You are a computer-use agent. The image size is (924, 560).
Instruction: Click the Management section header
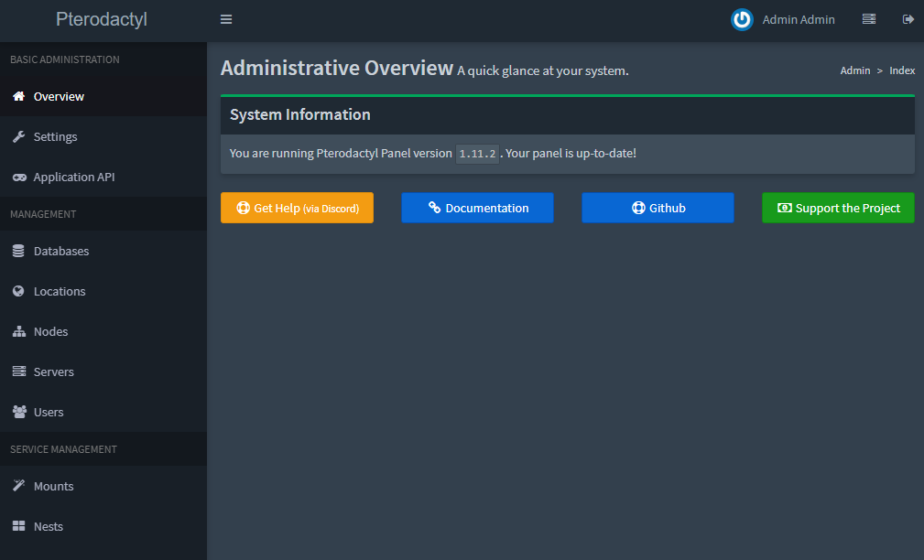point(43,214)
